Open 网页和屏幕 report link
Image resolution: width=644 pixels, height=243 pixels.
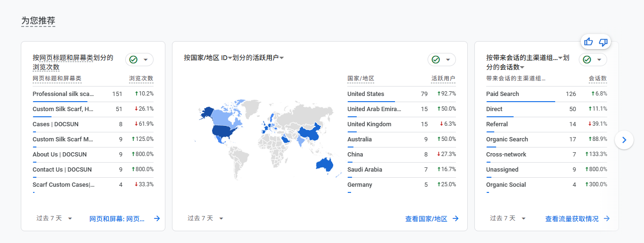tap(117, 218)
